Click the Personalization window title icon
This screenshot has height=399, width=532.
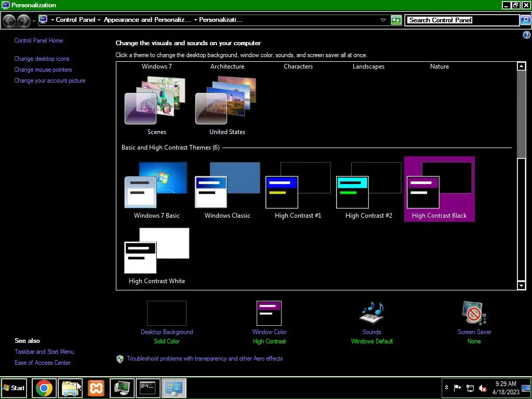point(5,5)
